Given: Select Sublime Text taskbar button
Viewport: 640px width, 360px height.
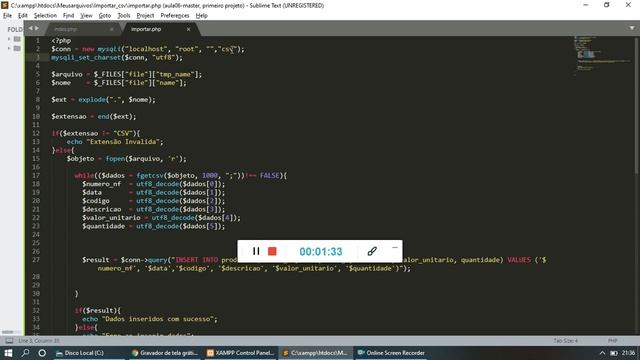Looking at the screenshot, I should pos(316,353).
